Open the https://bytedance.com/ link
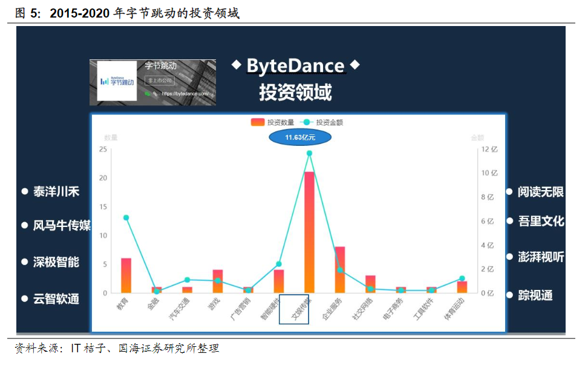Screen dimensions: 588x365 pyautogui.click(x=185, y=94)
